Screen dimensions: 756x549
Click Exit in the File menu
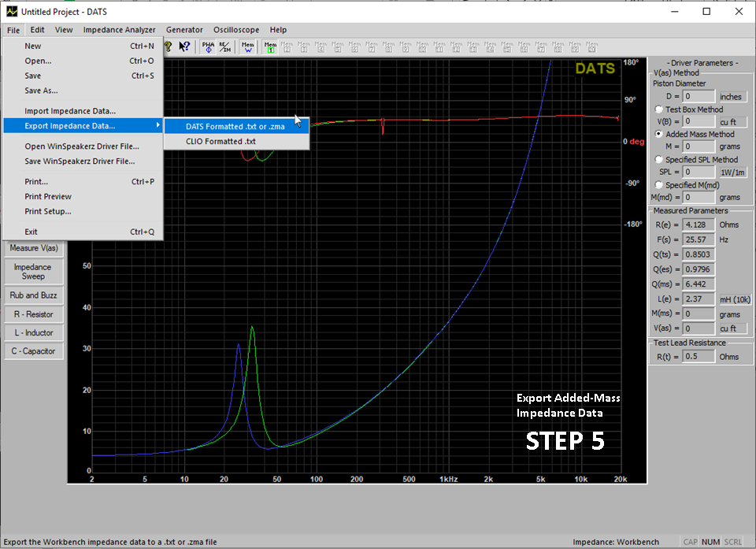pos(83,232)
